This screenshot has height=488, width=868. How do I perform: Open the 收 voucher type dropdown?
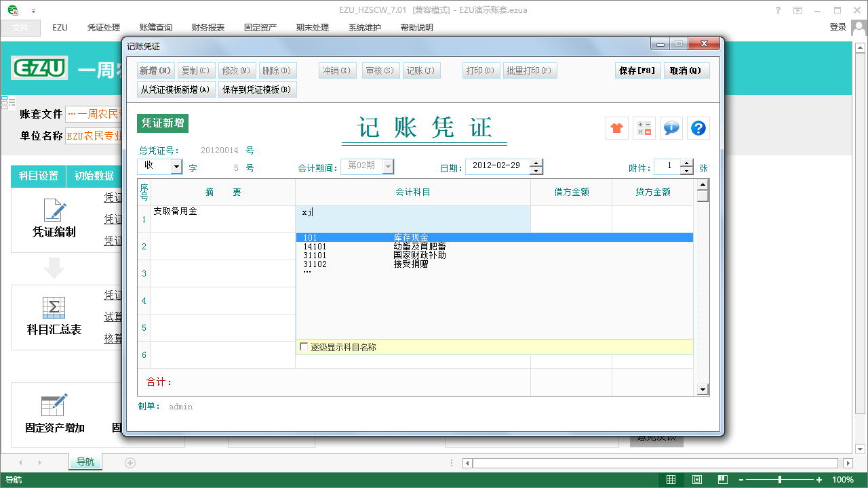(x=176, y=166)
